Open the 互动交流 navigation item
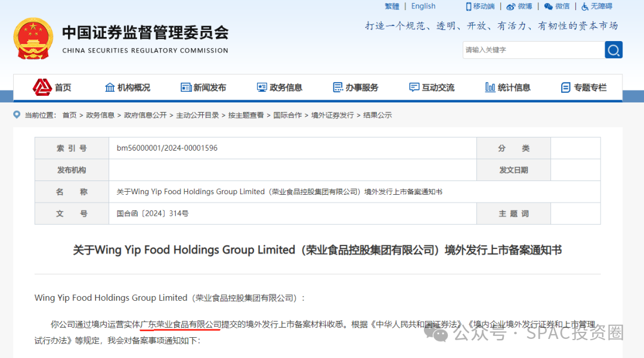 (x=438, y=88)
